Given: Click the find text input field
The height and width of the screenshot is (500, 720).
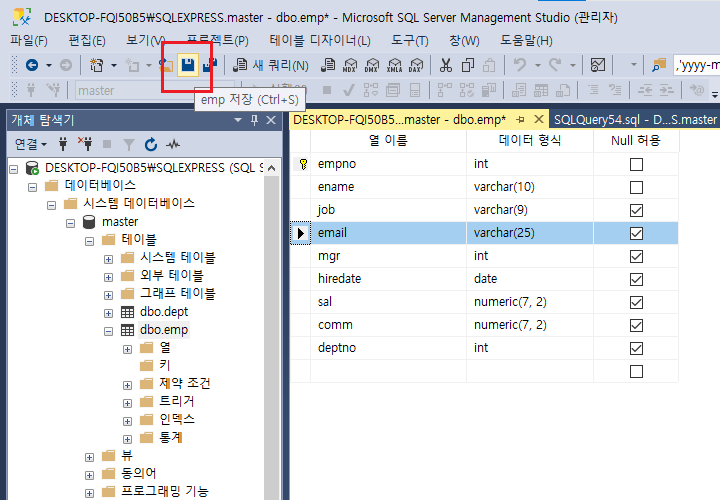Looking at the screenshot, I should coord(696,65).
